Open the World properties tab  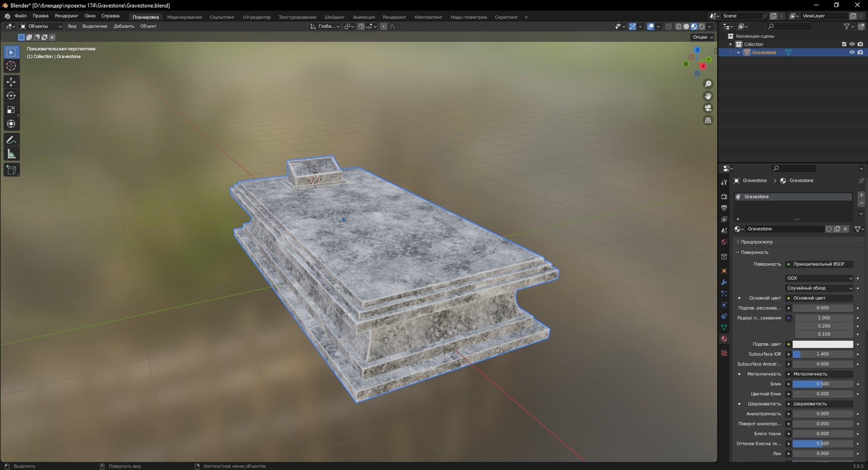[724, 242]
